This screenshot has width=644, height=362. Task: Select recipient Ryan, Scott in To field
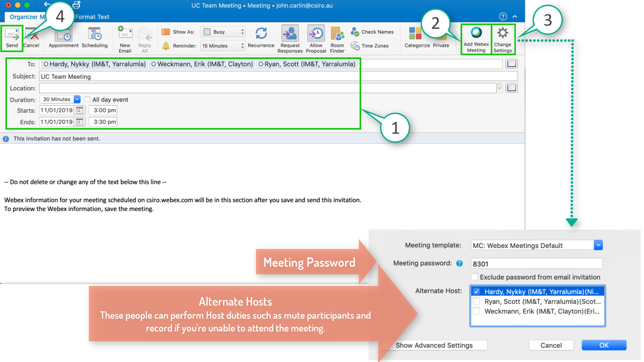pos(307,64)
